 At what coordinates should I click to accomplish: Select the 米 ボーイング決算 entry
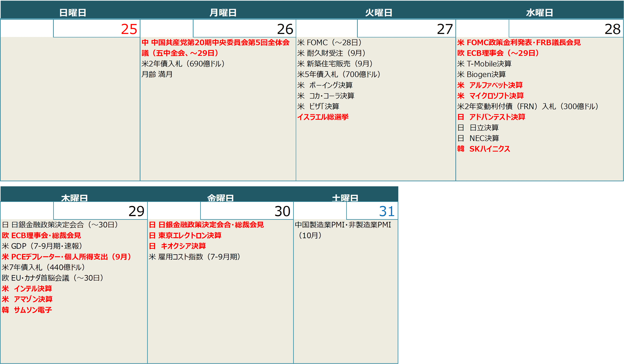point(325,85)
